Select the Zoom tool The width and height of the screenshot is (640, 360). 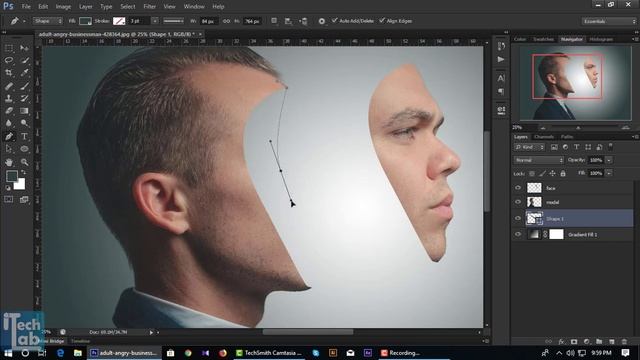(x=24, y=162)
